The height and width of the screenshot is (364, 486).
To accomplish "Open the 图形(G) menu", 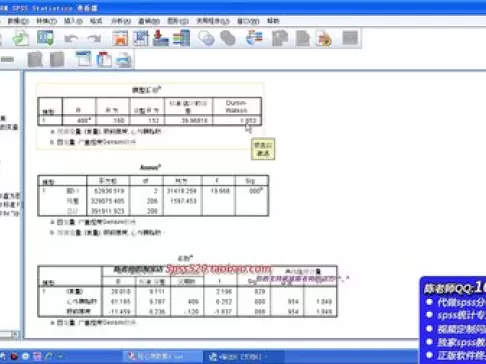I will coord(178,21).
